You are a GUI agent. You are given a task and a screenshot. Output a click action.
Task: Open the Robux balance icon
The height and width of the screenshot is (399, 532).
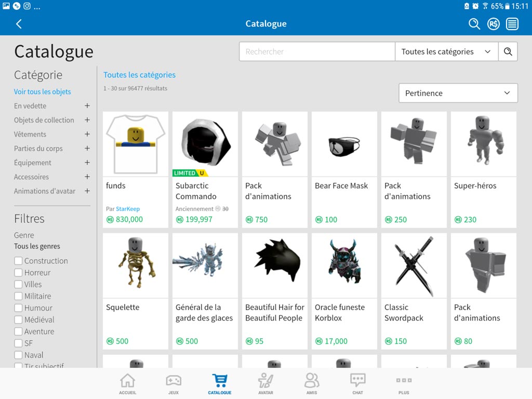[x=494, y=24]
